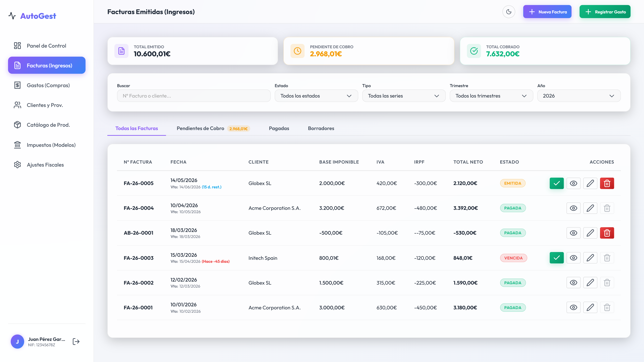Screen dimensions: 644x362
Task: Click the user avatar with letter J
Action: [17, 342]
